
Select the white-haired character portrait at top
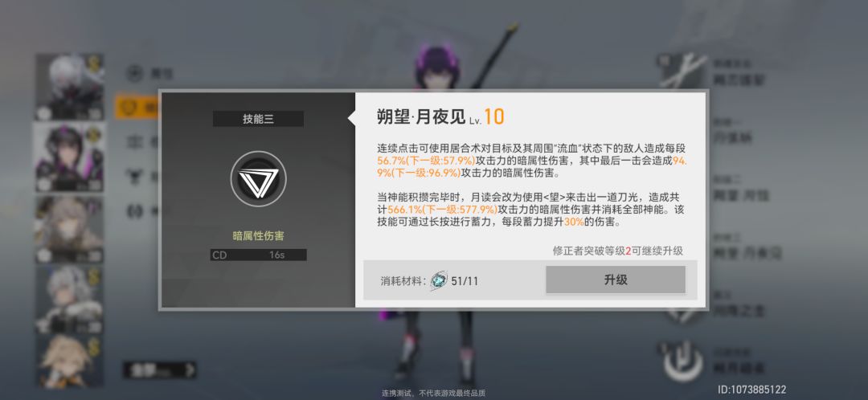(x=70, y=87)
